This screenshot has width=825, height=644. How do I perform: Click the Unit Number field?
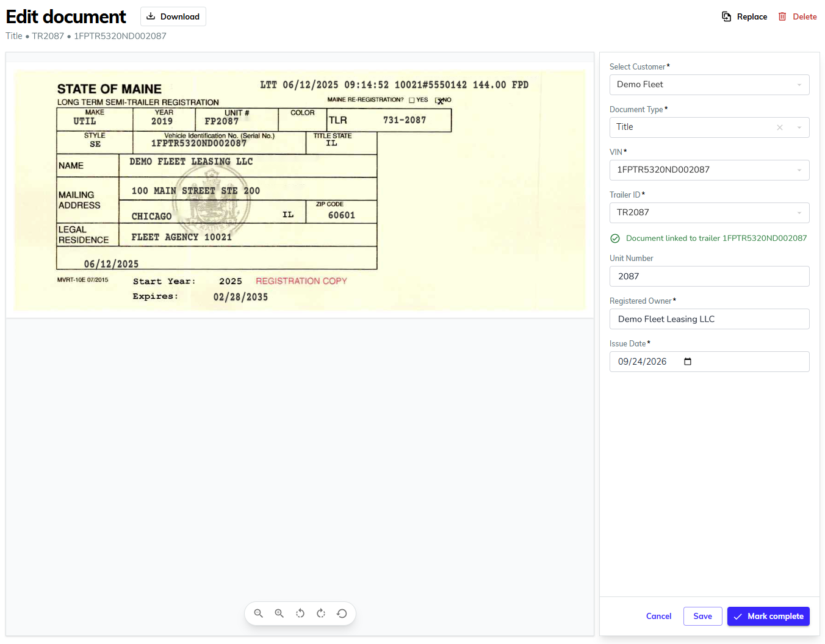710,276
